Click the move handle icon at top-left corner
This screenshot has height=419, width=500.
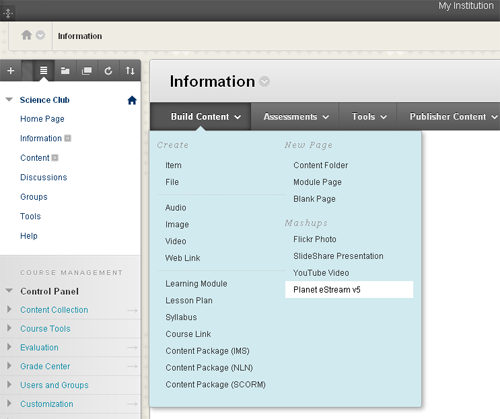pos(8,13)
